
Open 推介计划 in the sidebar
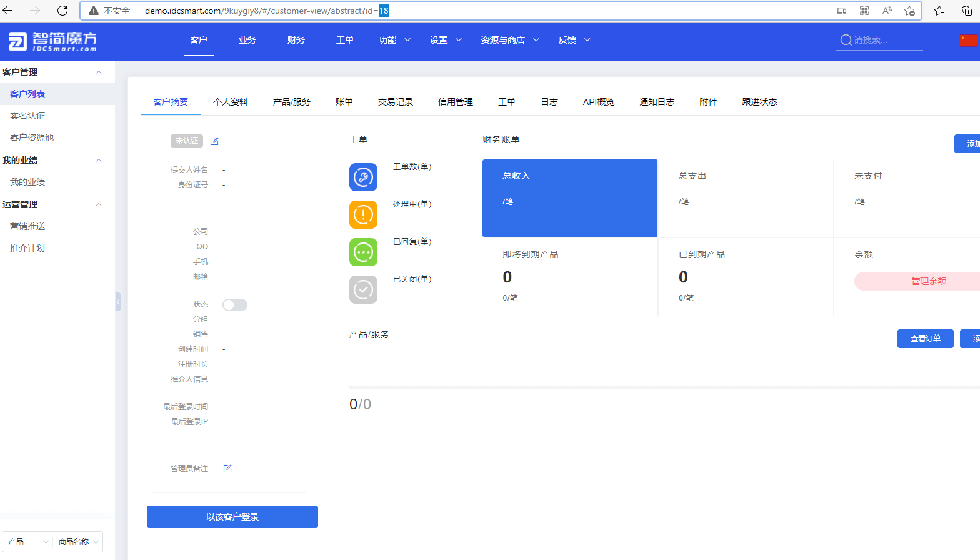point(27,248)
